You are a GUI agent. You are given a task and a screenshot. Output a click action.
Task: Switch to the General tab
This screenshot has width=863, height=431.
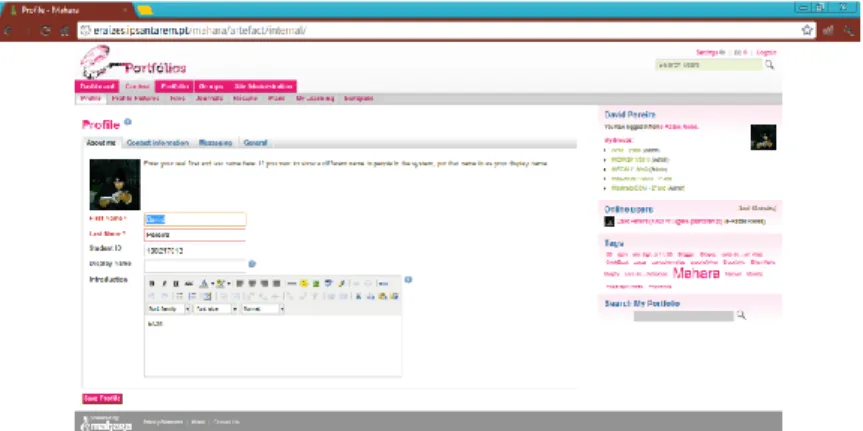tap(255, 143)
